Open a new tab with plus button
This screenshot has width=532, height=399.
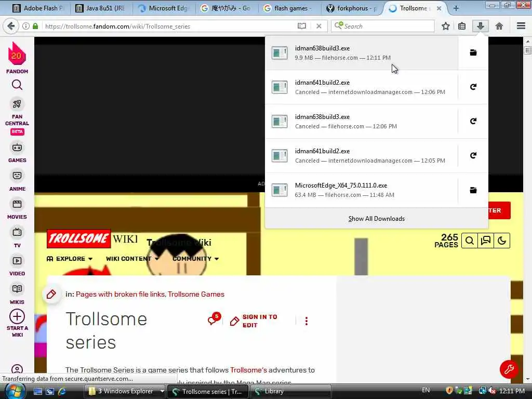click(456, 8)
